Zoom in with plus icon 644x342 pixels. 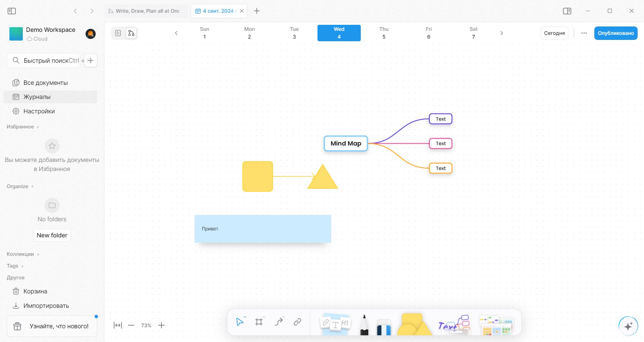click(x=161, y=325)
